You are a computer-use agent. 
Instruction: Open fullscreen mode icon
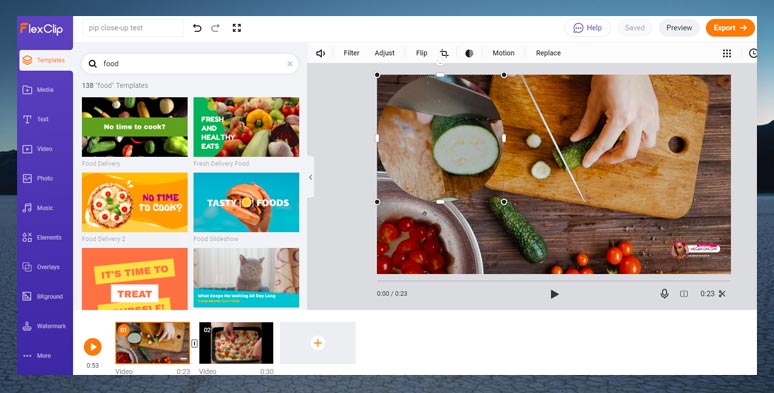pyautogui.click(x=237, y=28)
